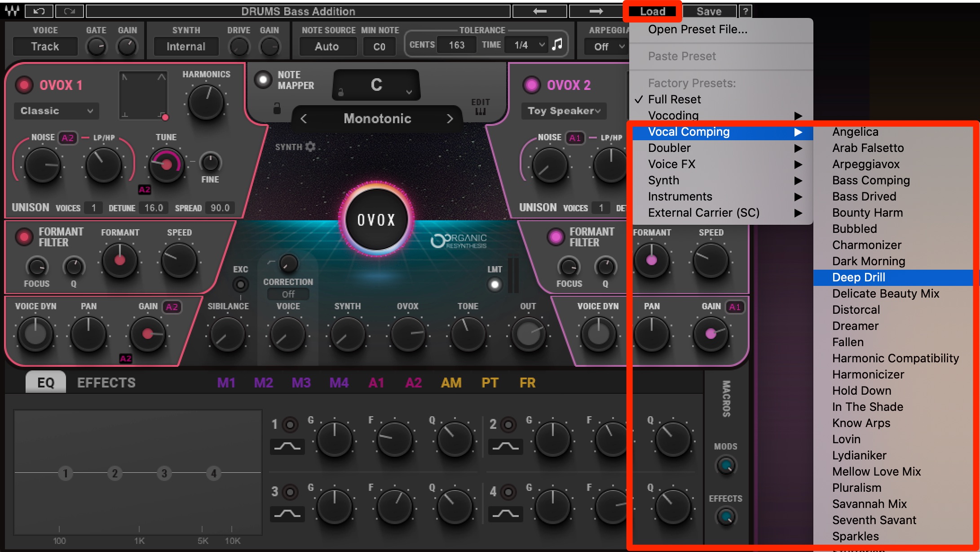Open the Note Mapper key C dropdown
This screenshot has height=552, width=980.
(x=376, y=85)
